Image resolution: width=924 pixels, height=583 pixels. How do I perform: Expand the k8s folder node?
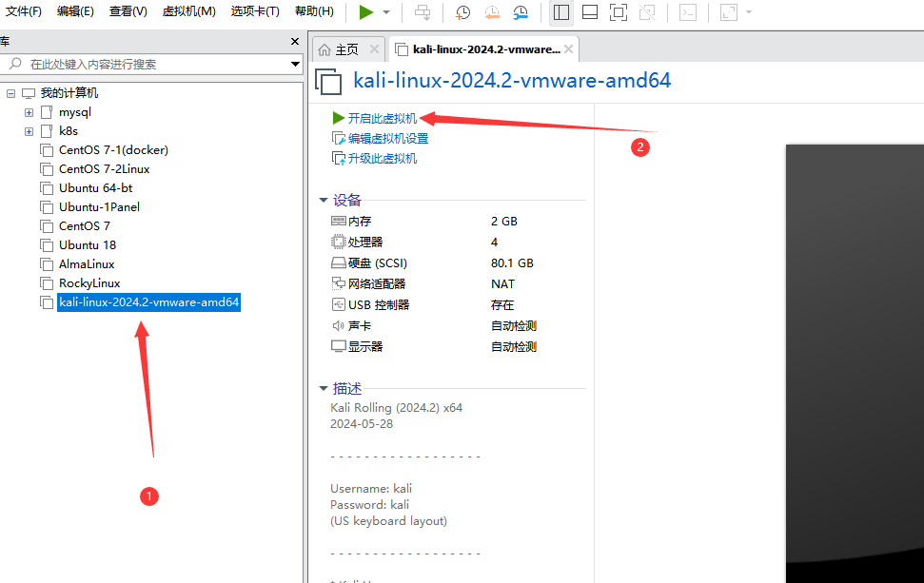pos(29,131)
